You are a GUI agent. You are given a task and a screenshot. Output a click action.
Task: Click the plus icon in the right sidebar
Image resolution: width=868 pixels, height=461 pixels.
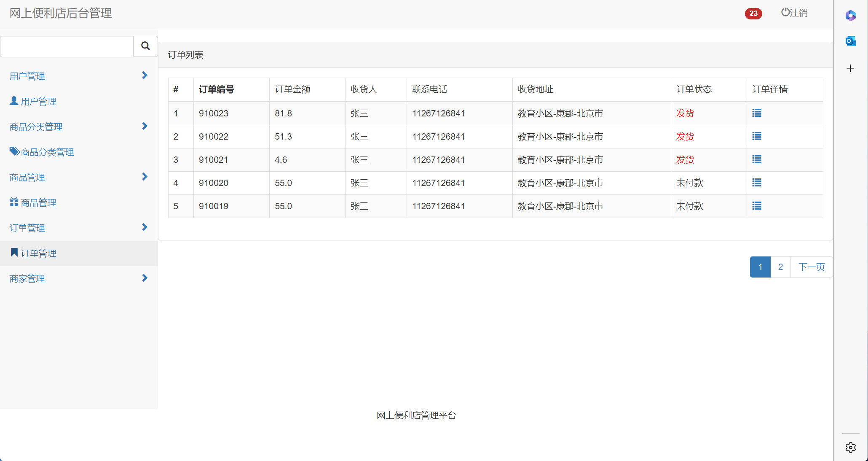point(850,68)
